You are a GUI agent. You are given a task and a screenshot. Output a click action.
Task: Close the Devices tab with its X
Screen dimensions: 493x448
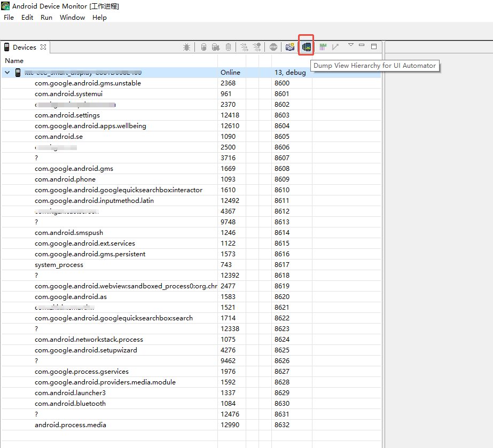[43, 47]
